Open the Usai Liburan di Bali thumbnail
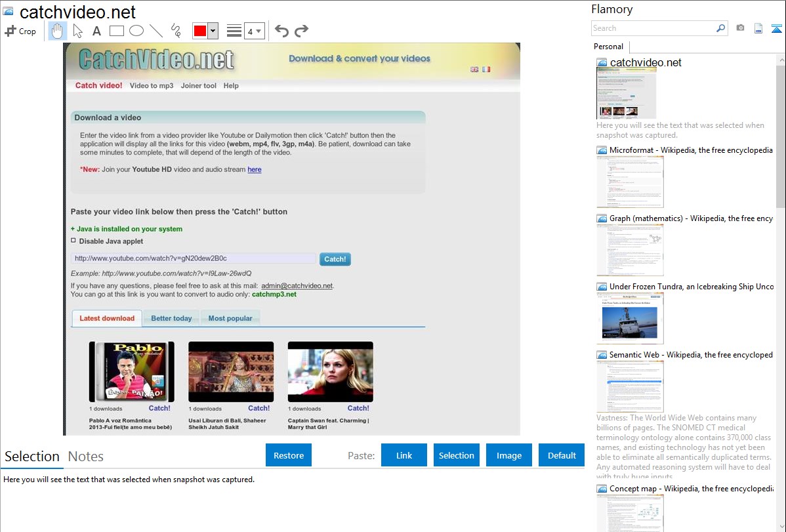786x532 pixels. click(x=231, y=371)
